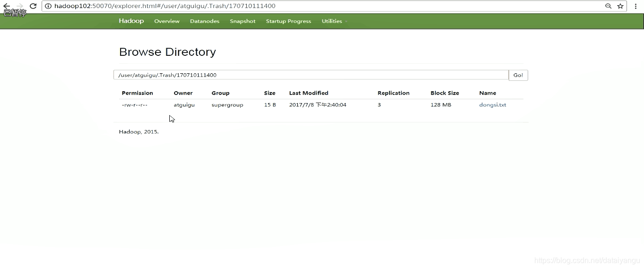Bookmark this page with star icon
Image resolution: width=644 pixels, height=269 pixels.
point(620,6)
